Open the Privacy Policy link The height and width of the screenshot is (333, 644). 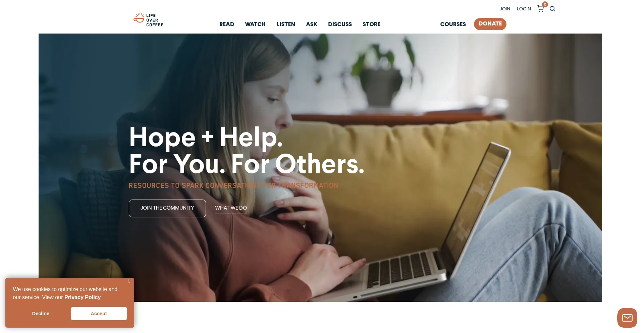pos(83,297)
